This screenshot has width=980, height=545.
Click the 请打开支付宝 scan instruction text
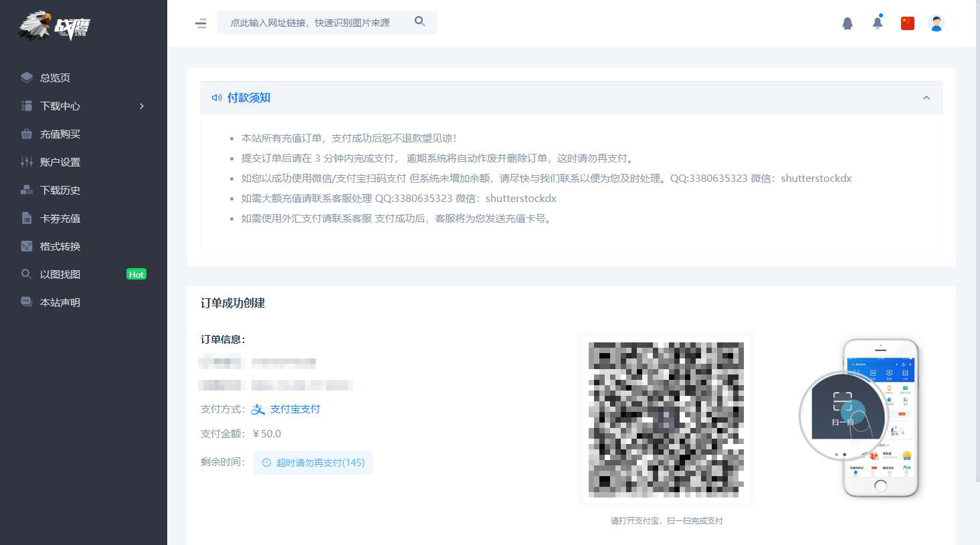pyautogui.click(x=666, y=521)
